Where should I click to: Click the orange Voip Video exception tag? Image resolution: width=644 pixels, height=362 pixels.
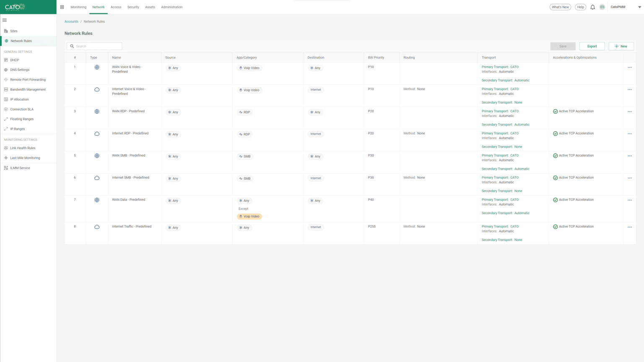point(249,217)
